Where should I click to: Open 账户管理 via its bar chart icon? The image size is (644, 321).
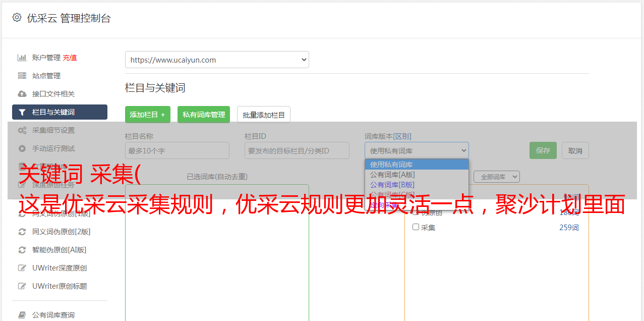click(x=22, y=58)
